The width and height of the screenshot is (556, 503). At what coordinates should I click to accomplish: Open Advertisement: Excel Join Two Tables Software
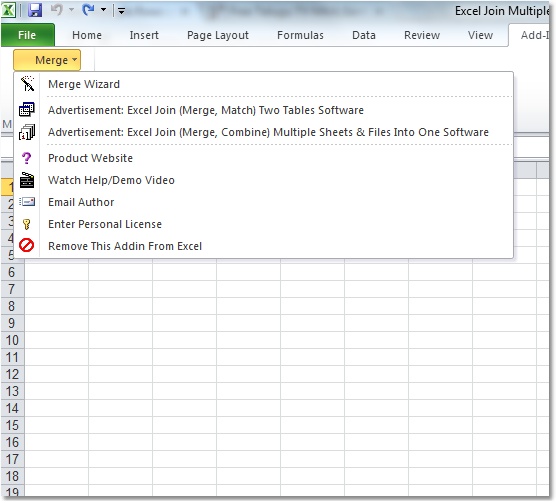point(263,110)
